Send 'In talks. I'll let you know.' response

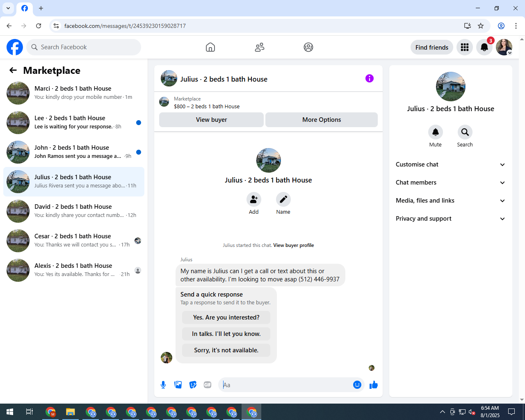coord(226,334)
